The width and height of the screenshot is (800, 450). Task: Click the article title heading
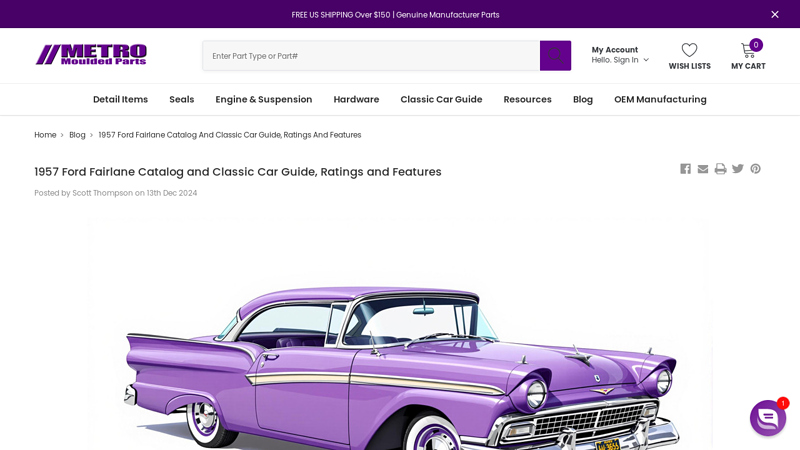[x=238, y=172]
